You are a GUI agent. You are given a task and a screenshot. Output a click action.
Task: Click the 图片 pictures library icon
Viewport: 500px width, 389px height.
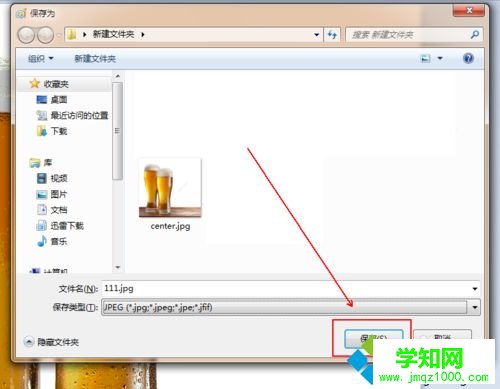pyautogui.click(x=42, y=194)
